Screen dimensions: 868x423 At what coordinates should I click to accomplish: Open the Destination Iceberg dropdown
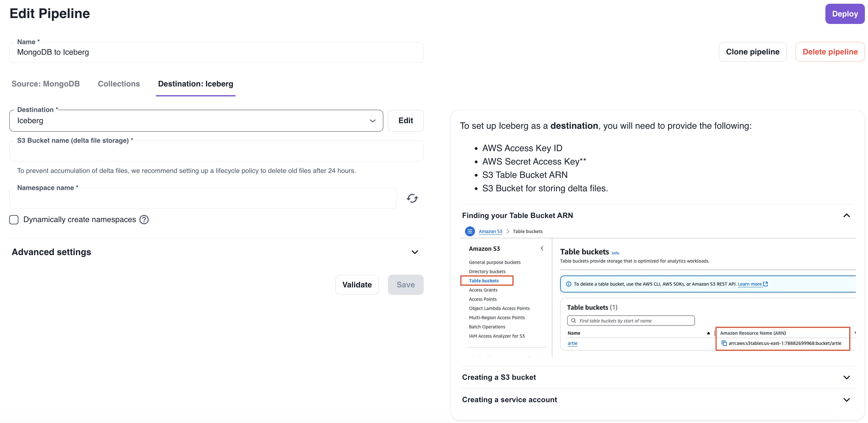pyautogui.click(x=196, y=121)
